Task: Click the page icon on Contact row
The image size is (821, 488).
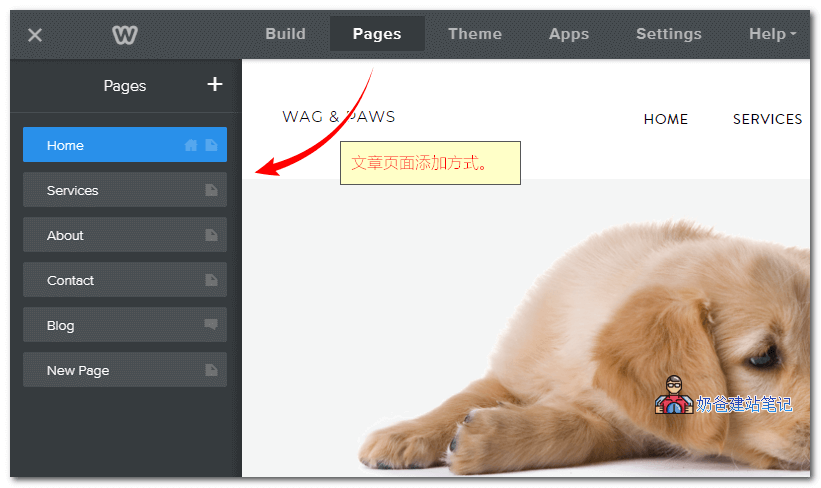Action: pyautogui.click(x=211, y=280)
